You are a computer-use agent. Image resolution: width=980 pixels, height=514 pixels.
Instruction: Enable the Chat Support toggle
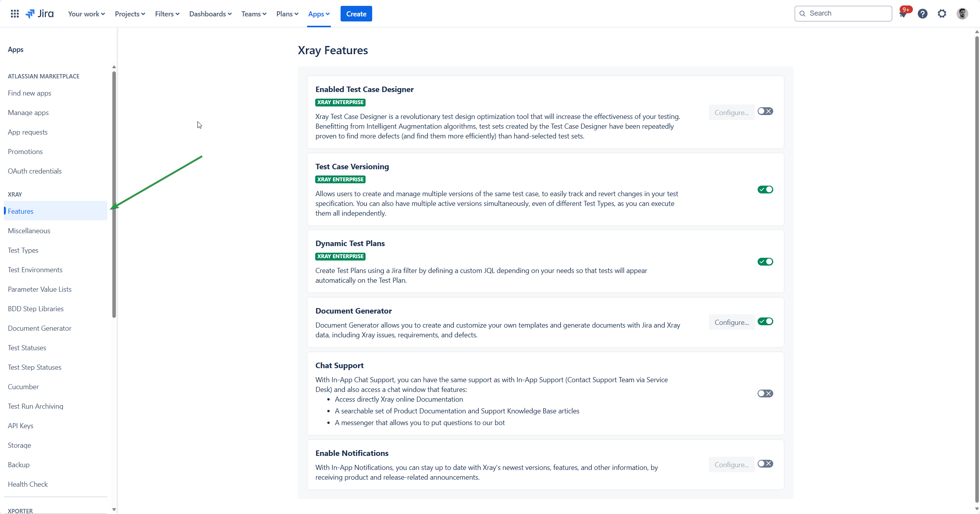(x=765, y=393)
